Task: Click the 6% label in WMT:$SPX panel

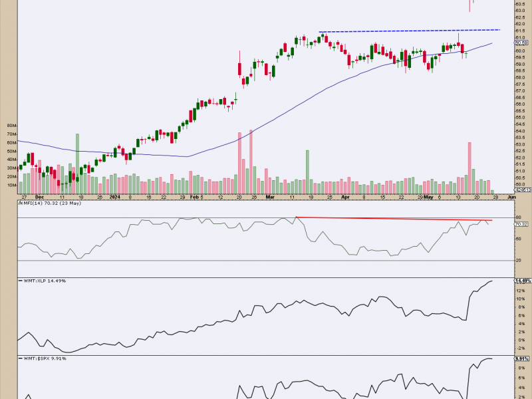Action: 521,378
